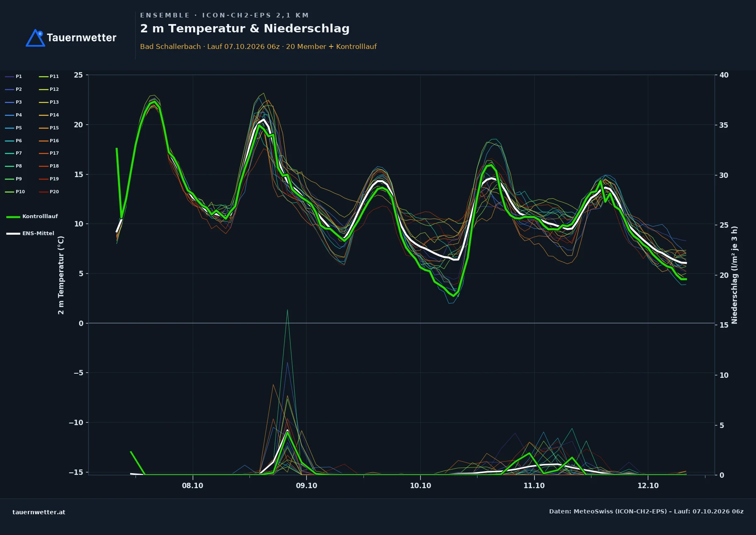Click the Tauernwetter mountain logo icon
Viewport: 756px width, 535px height.
coord(35,38)
